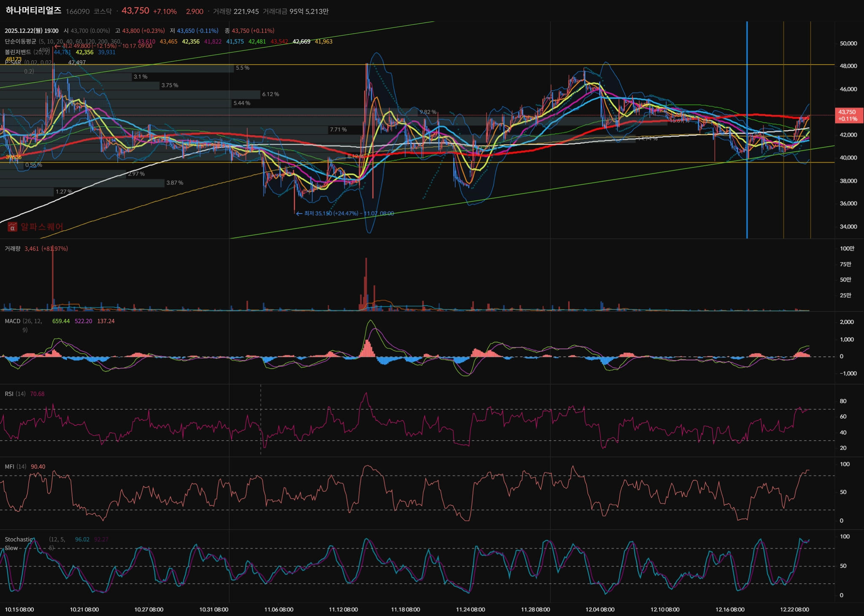
Task: Select the 단순이동평균 indicator label
Action: tap(20, 41)
